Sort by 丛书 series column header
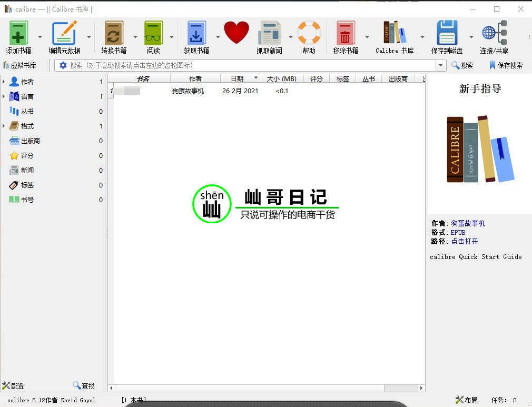This screenshot has width=532, height=407. click(369, 78)
